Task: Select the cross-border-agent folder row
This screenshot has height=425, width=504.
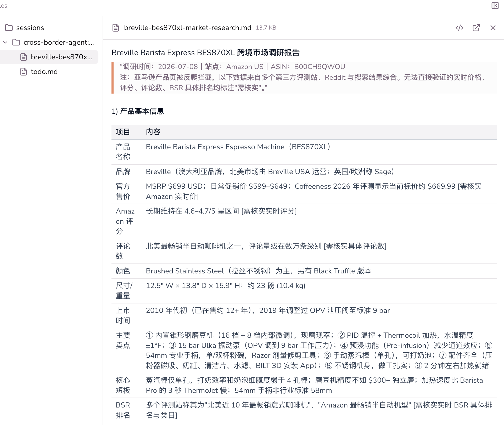Action: 49,42
